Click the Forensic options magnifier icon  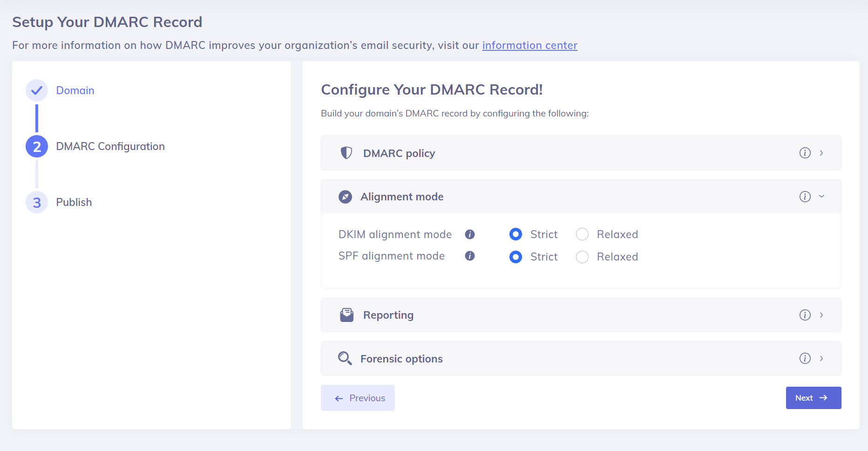[345, 358]
